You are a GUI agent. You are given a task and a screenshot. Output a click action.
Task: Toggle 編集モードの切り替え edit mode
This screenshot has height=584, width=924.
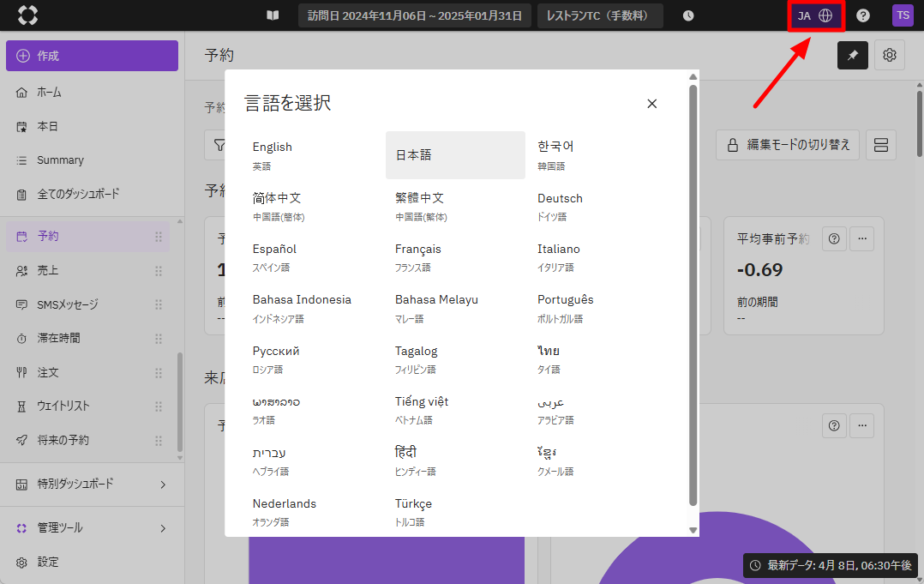click(x=788, y=146)
